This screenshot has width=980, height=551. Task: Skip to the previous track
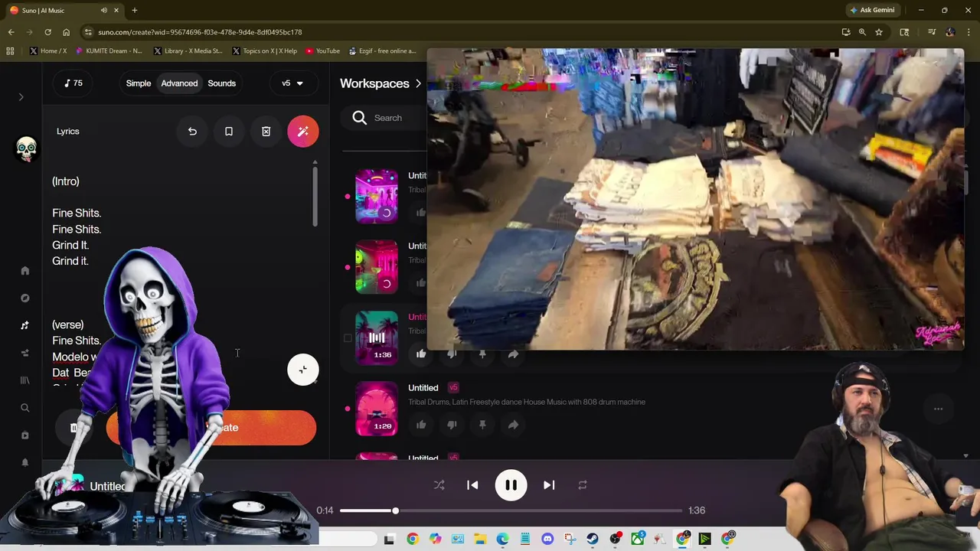coord(472,485)
